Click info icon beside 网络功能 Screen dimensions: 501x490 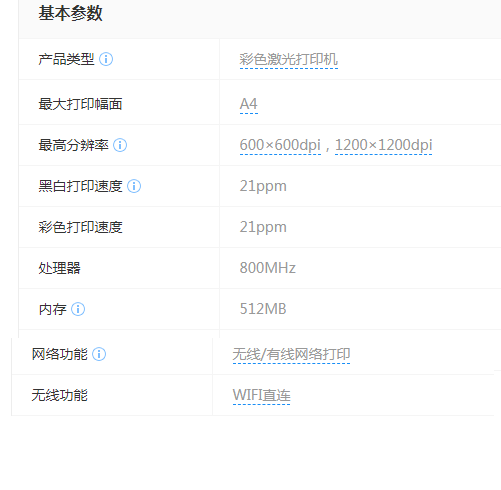[x=99, y=354]
